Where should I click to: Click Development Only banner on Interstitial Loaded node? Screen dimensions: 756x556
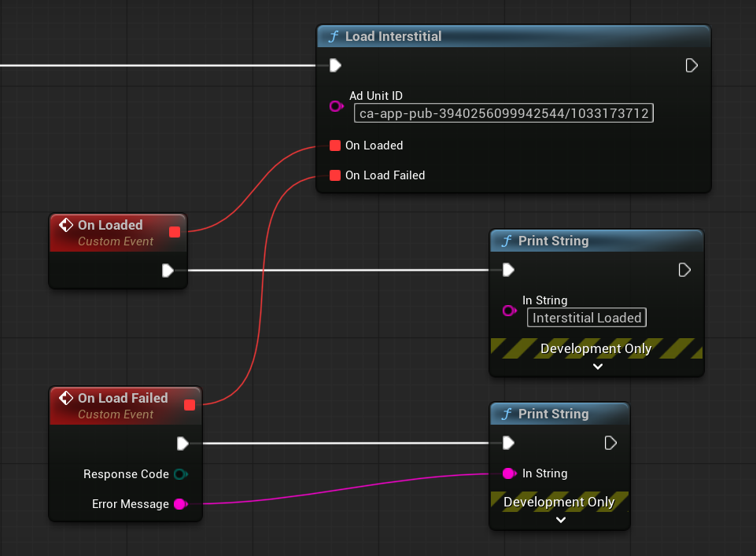pos(596,348)
